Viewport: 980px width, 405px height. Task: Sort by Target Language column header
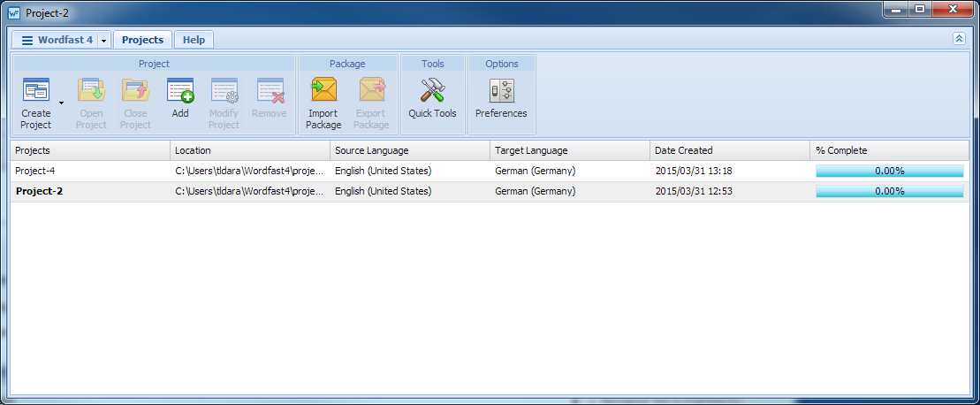click(570, 150)
